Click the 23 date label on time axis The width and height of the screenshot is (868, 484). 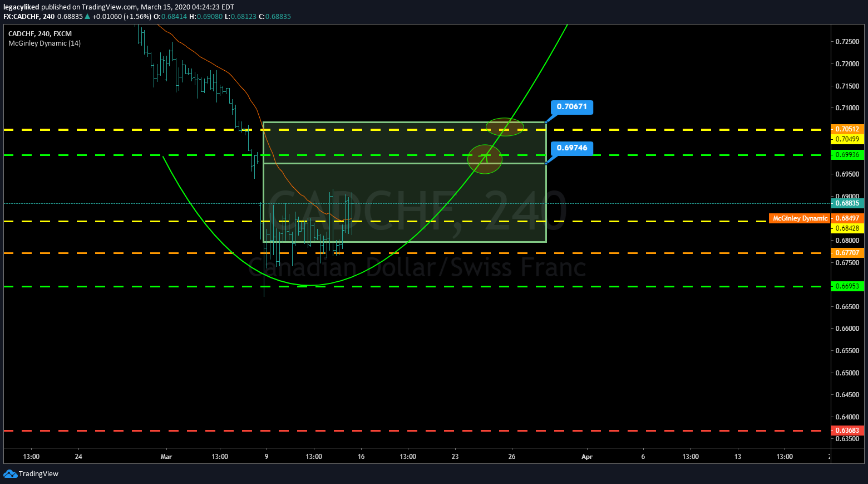pyautogui.click(x=455, y=457)
